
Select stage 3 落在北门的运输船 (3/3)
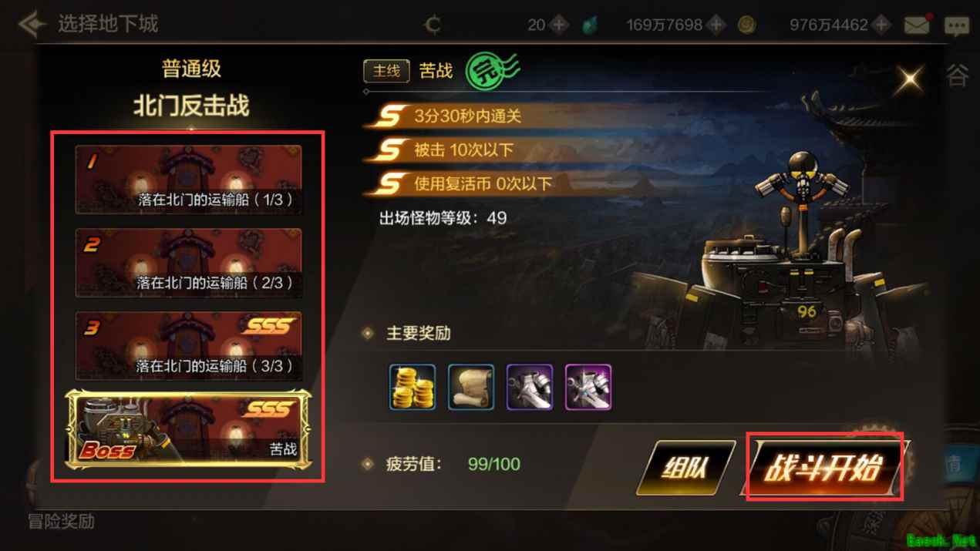click(189, 346)
